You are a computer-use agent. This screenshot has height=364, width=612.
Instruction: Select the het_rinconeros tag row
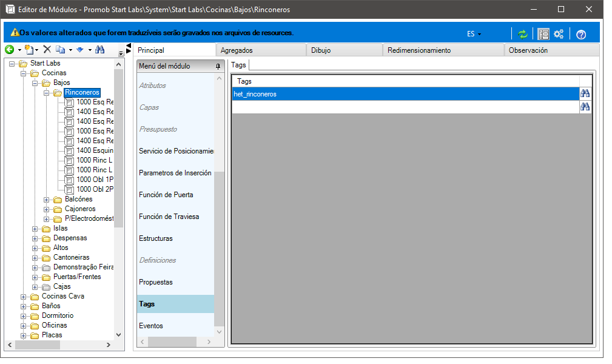click(x=406, y=94)
